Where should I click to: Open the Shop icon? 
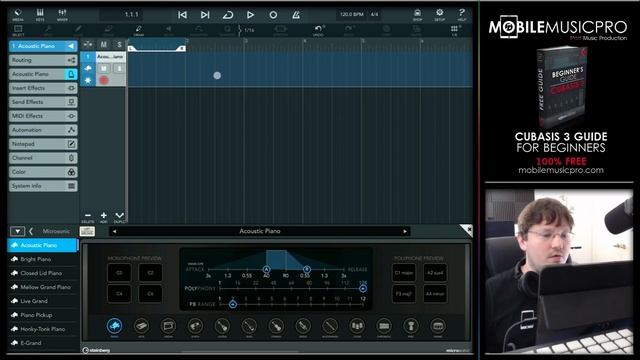pos(417,15)
